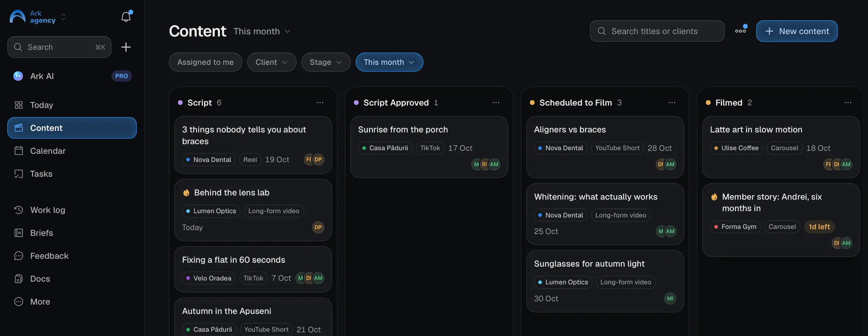Click the sidebar Search box
Screen dimensions: 868x336
[x=59, y=47]
